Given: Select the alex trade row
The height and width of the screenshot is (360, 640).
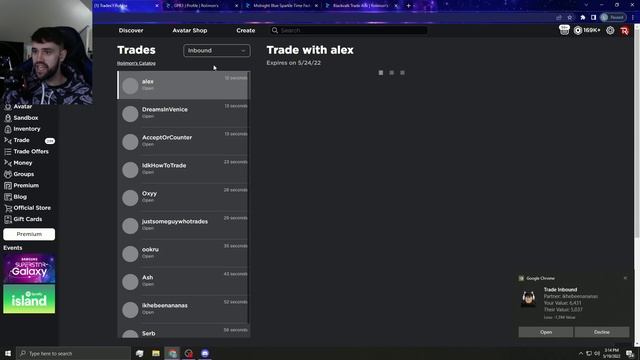Looking at the screenshot, I should pyautogui.click(x=183, y=85).
